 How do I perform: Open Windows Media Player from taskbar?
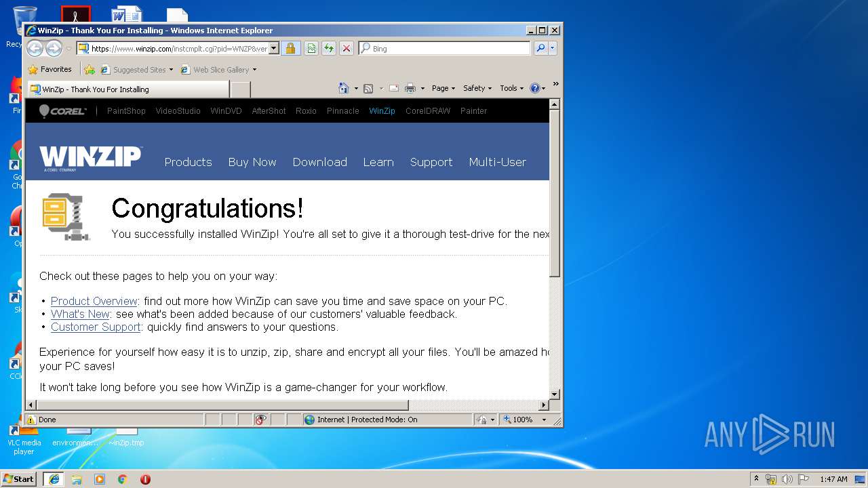[x=100, y=479]
